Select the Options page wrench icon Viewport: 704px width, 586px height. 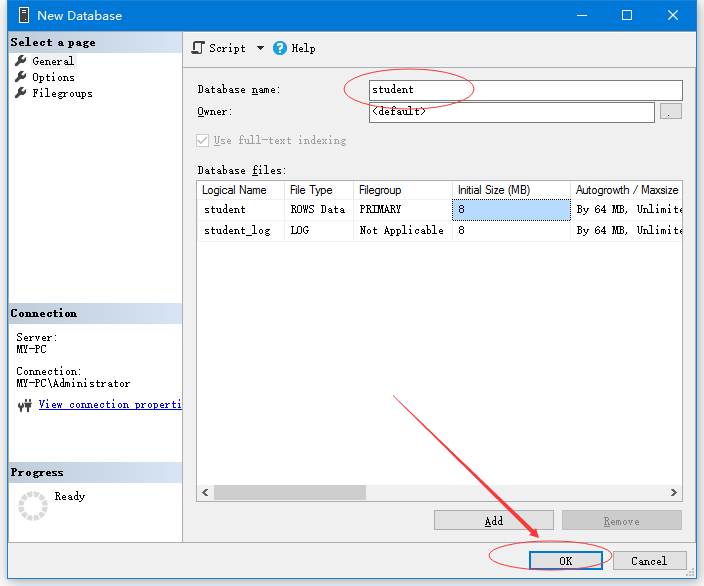[x=21, y=77]
